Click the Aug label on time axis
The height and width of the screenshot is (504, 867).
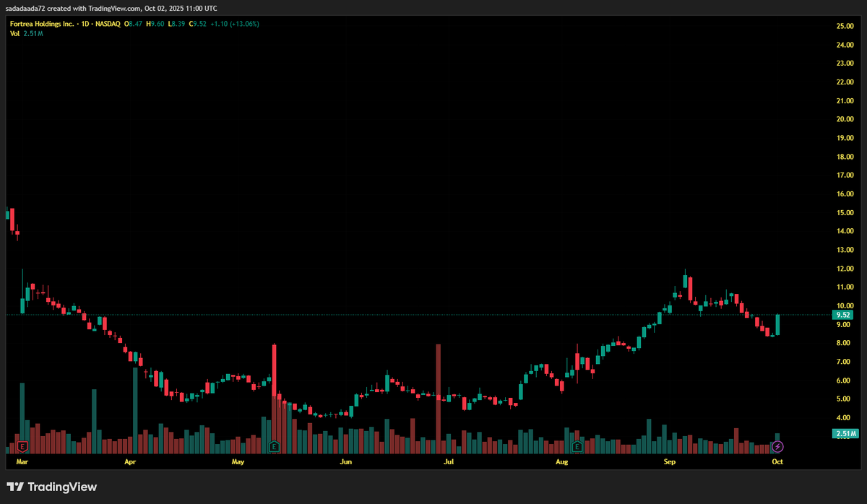tap(561, 461)
